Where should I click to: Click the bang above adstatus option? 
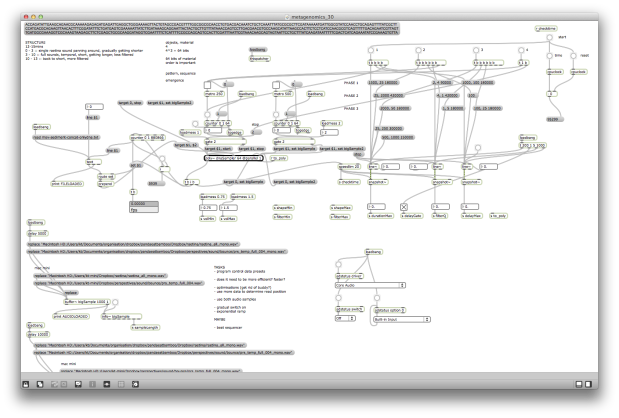377,298
